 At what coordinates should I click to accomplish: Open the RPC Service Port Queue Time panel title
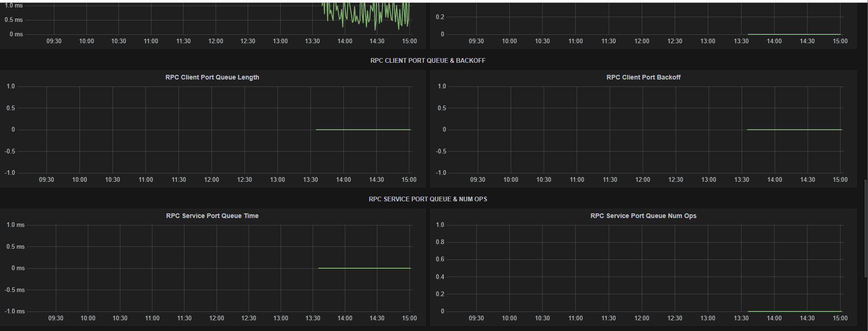pyautogui.click(x=212, y=216)
